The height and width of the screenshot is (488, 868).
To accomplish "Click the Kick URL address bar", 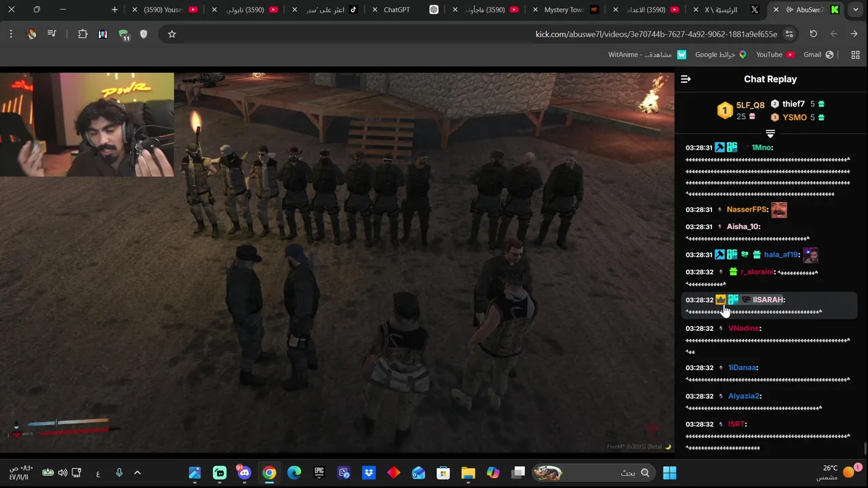I will (x=656, y=34).
